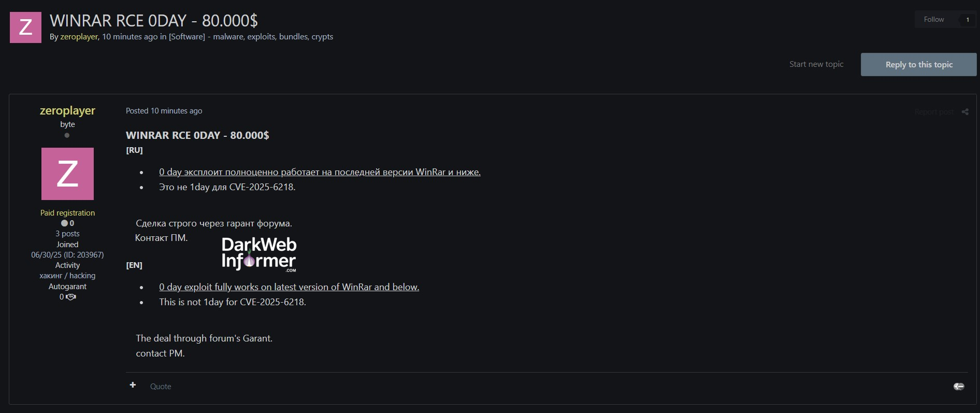Open the [Software] malware, exploits category link
This screenshot has height=413, width=980.
tap(251, 37)
